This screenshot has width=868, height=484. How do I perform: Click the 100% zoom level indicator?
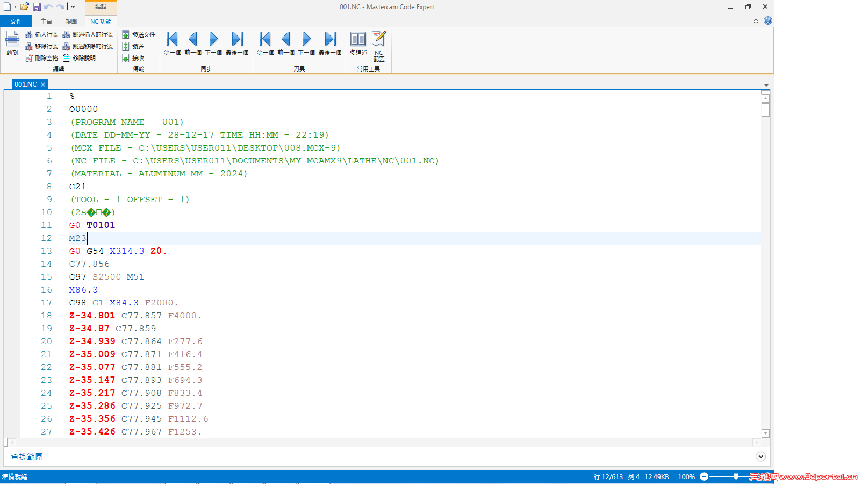coord(686,476)
